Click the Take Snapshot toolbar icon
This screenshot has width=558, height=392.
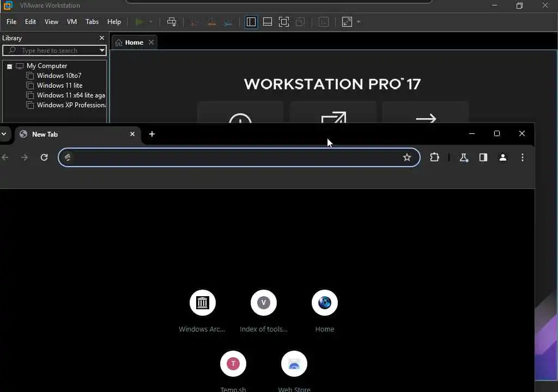coord(195,22)
